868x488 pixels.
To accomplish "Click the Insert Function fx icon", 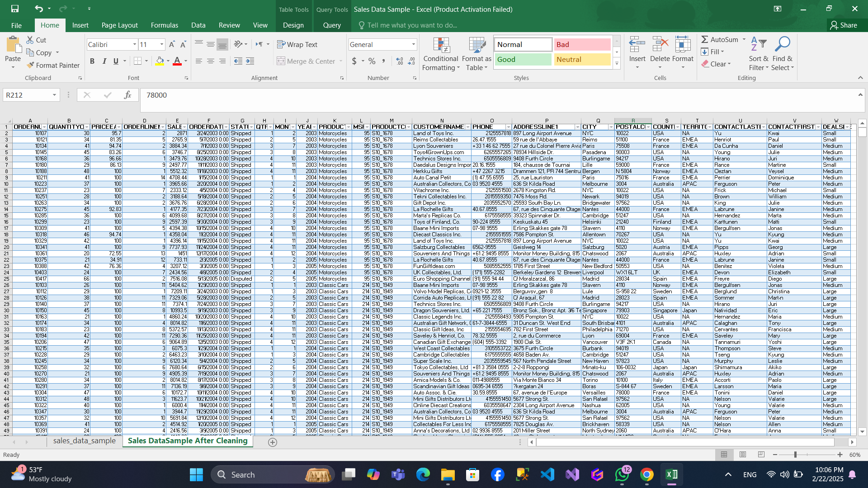I will [127, 95].
